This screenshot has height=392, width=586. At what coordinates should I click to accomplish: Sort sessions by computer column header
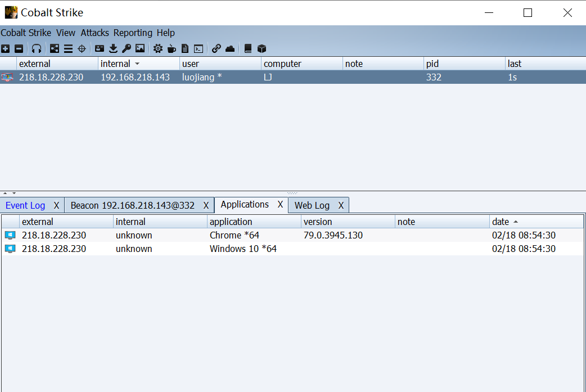coord(301,64)
